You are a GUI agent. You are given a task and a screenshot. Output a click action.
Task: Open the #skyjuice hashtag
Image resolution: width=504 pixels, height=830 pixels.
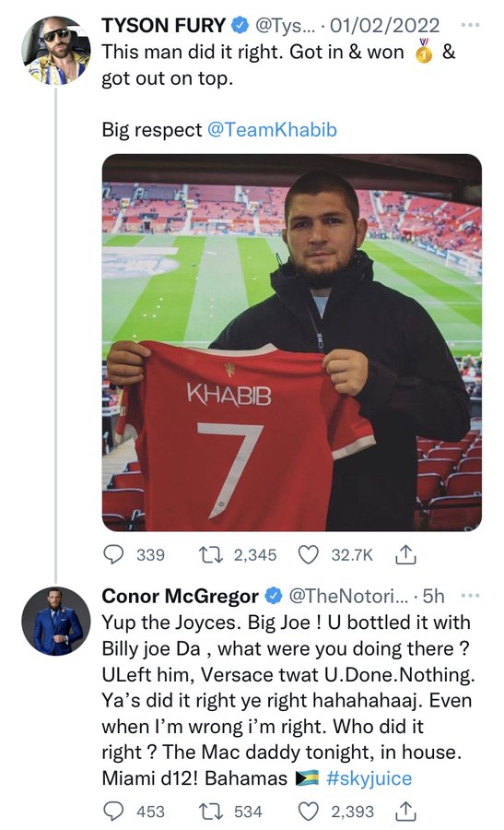(369, 778)
